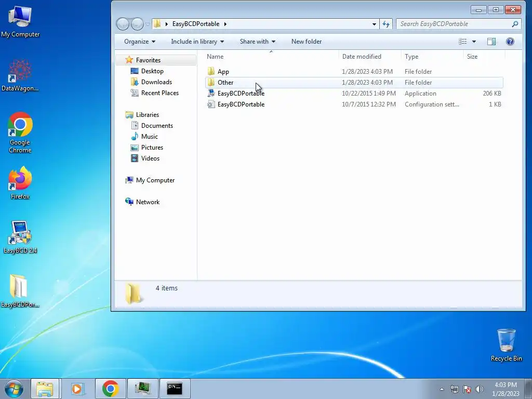
Task: Select the EasyBCDPor... desktop folder
Action: (x=20, y=291)
